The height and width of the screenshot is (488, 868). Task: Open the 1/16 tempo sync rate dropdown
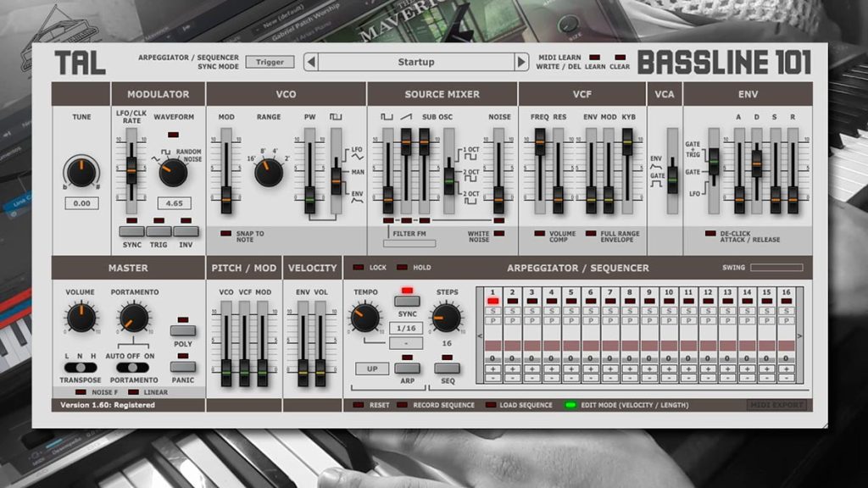[x=406, y=328]
